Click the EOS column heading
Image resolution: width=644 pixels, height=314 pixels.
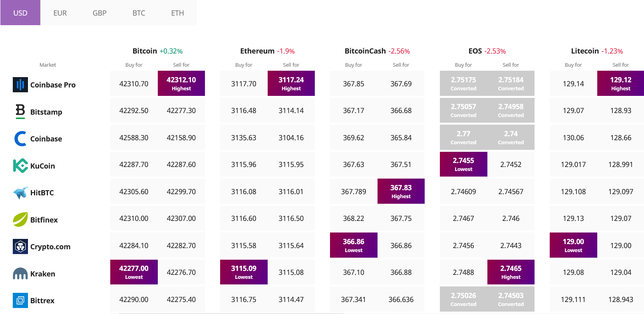click(475, 51)
